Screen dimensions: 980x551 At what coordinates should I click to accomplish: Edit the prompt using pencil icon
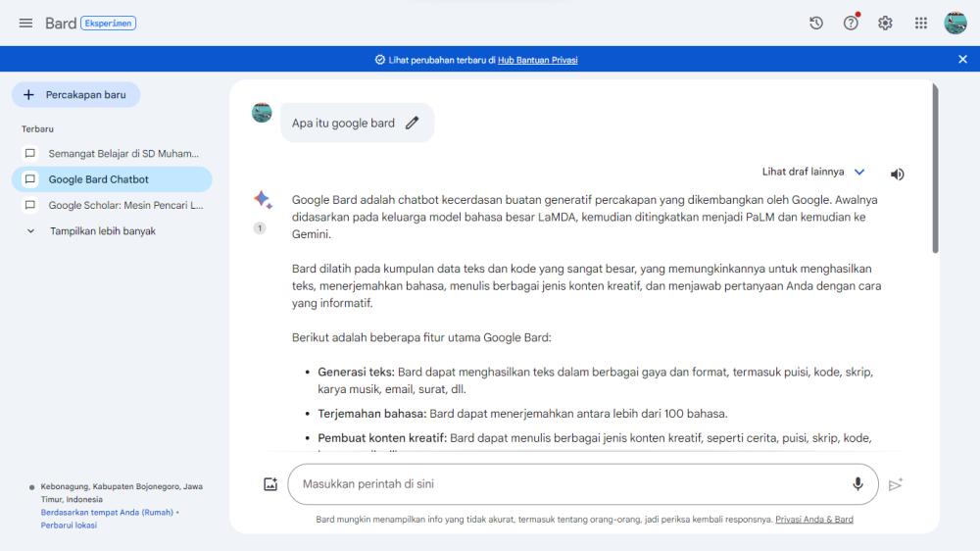click(x=412, y=124)
